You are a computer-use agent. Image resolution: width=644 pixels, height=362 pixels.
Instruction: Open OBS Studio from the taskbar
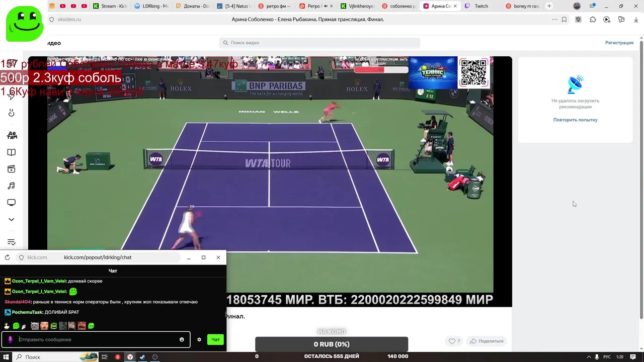pyautogui.click(x=155, y=357)
